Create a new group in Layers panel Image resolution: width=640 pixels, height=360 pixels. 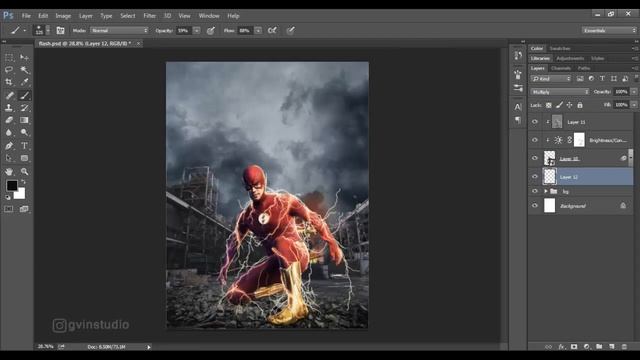pos(599,347)
